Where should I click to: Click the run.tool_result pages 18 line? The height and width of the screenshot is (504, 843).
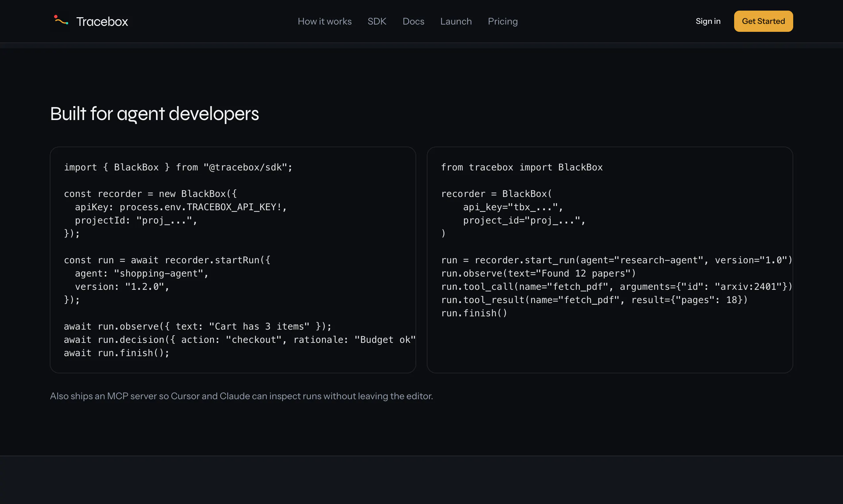coord(594,300)
